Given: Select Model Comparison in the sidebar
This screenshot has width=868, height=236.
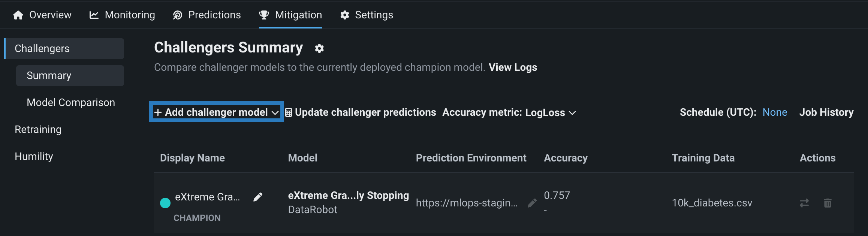Looking at the screenshot, I should tap(71, 103).
